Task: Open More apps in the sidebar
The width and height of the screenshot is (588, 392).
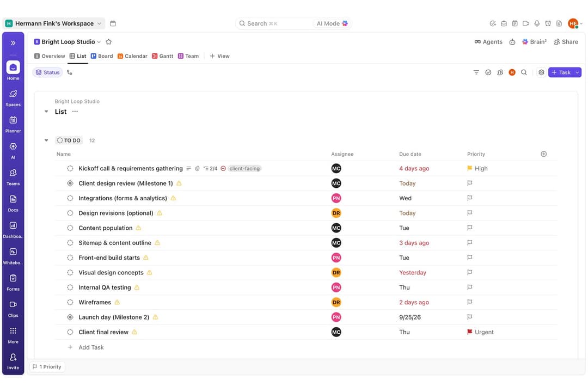Action: click(13, 335)
